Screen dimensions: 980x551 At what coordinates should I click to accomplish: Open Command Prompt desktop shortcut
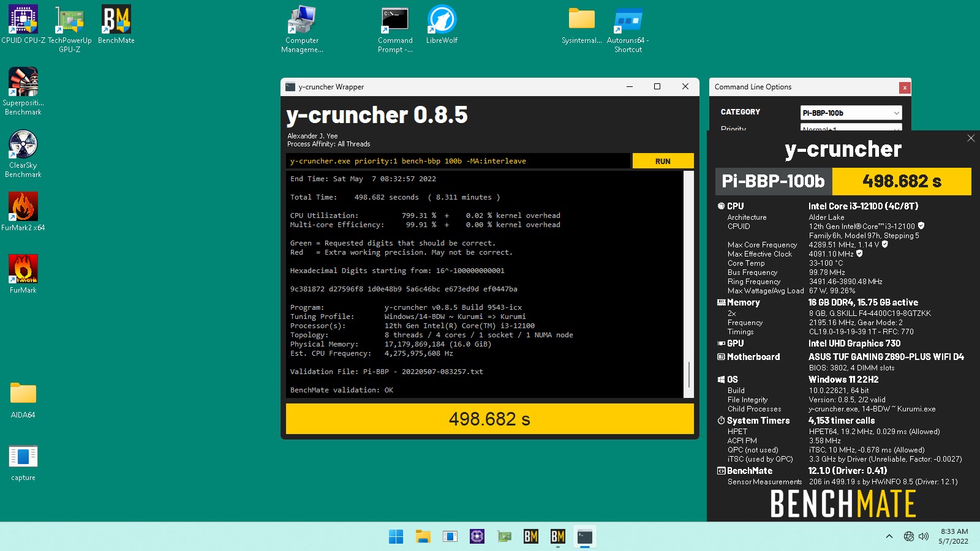395,29
